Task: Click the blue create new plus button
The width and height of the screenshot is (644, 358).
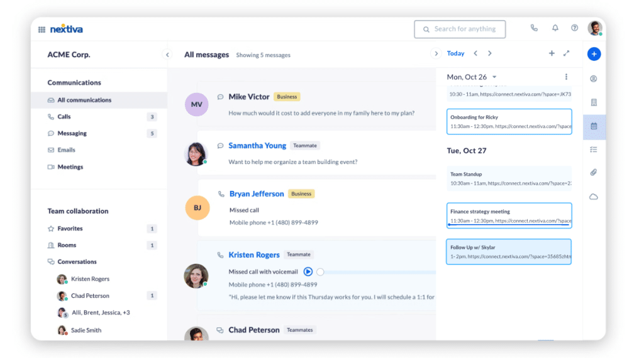Action: coord(594,54)
